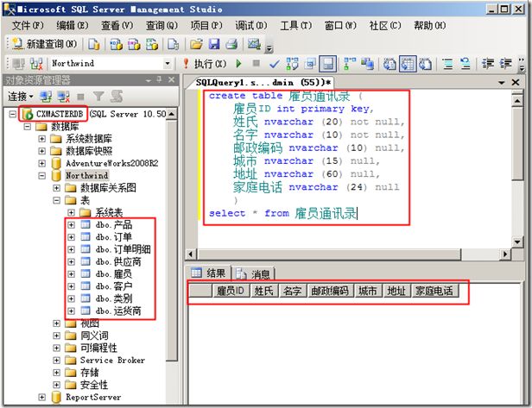The image size is (532, 408).
Task: Select Results to File icon
Action: click(426, 64)
